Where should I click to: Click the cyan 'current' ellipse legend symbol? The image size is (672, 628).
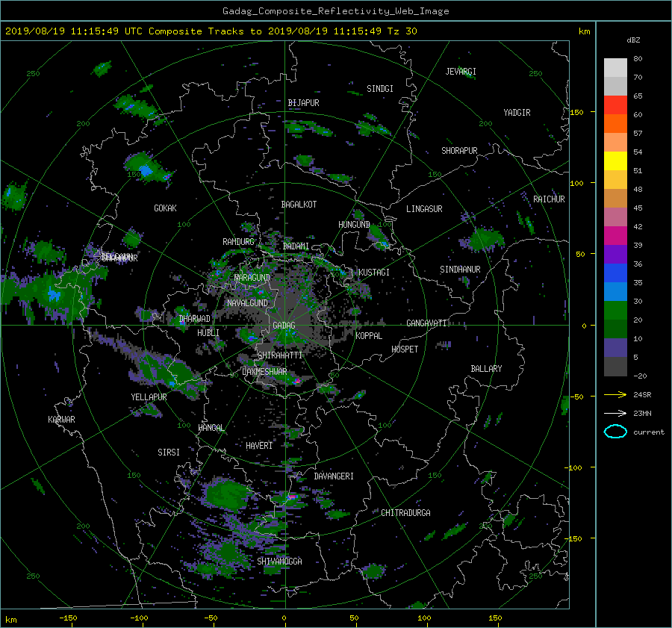point(615,432)
